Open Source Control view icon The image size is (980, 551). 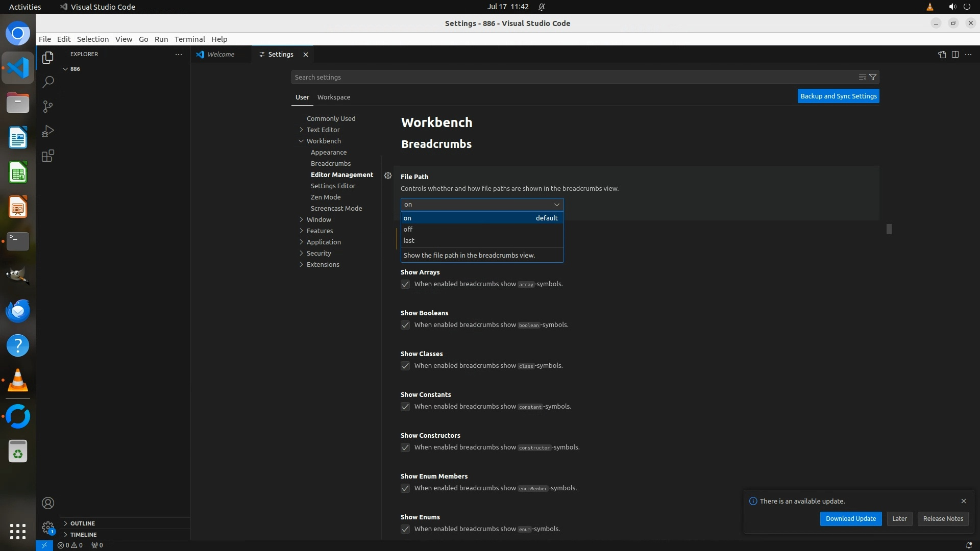(48, 106)
